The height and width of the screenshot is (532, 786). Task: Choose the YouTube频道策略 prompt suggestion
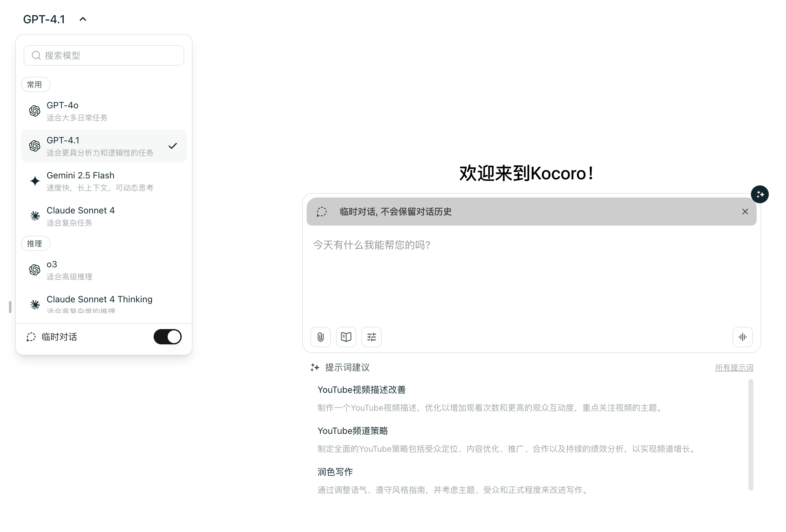point(353,431)
